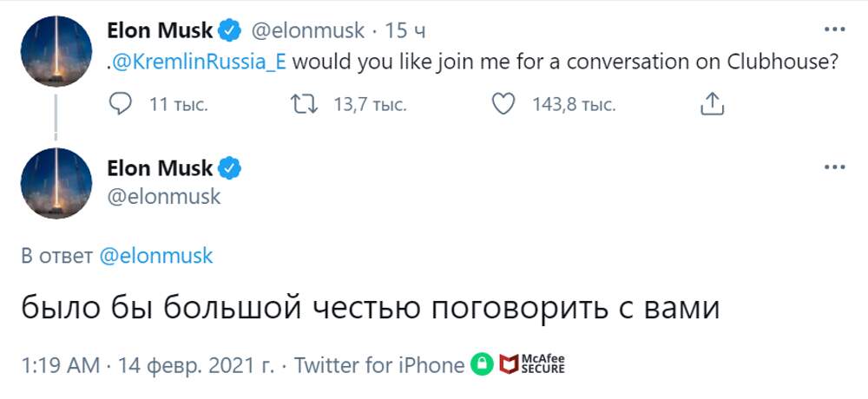Viewport: 868px width, 399px height.
Task: Open the more options menu on the top tweet
Action: click(x=834, y=30)
